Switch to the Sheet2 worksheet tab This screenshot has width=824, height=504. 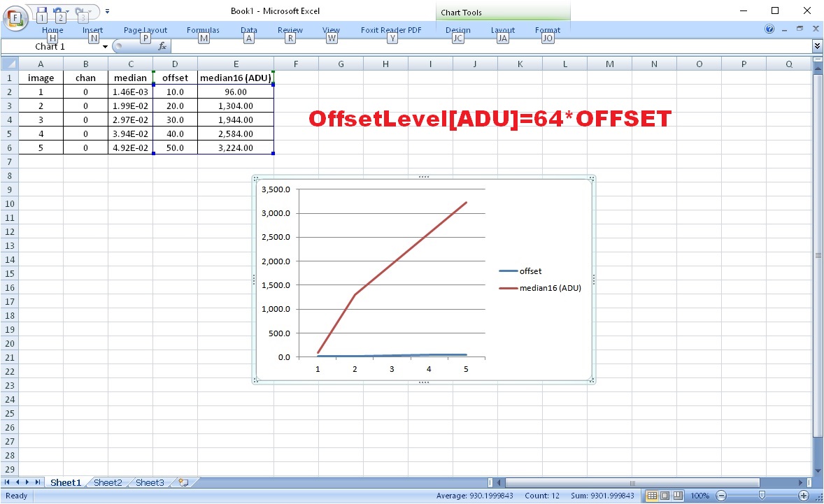pos(108,482)
